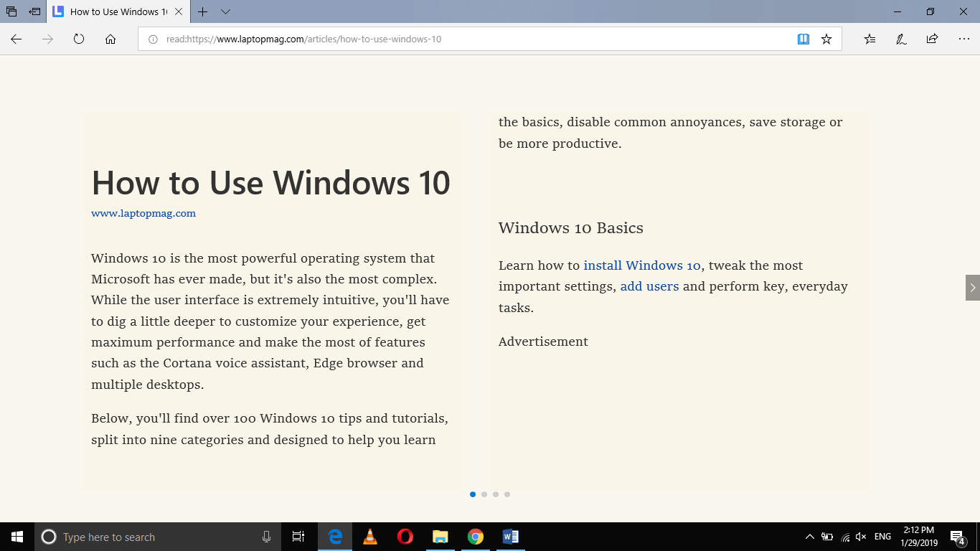The image size is (980, 551).
Task: Show site information icon in address bar
Action: 152,39
